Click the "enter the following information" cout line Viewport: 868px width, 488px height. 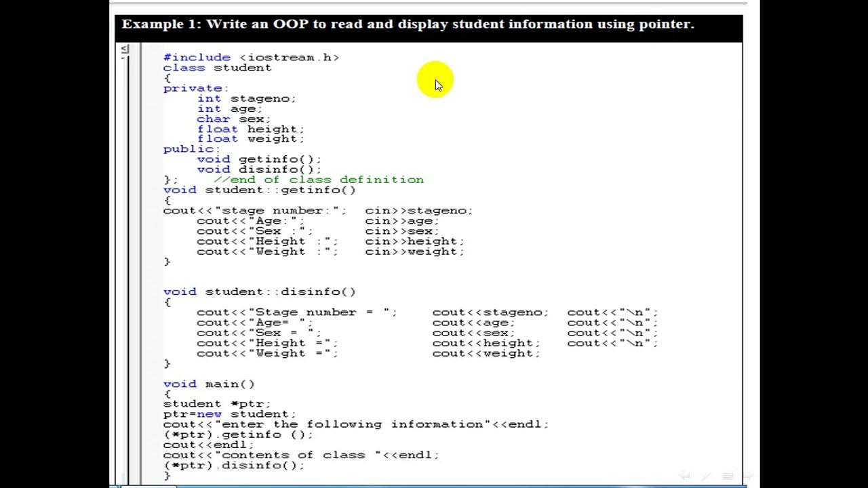point(356,424)
